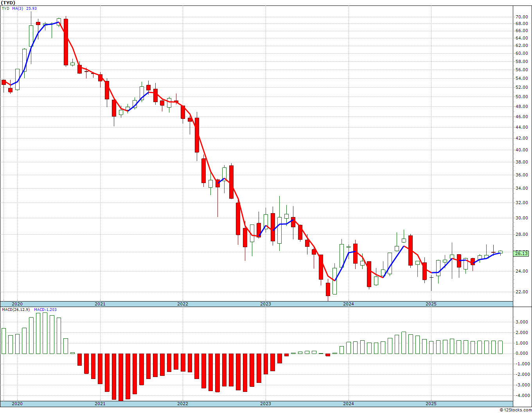
Task: Click the MA(3) indicator label
Action: click(x=18, y=8)
